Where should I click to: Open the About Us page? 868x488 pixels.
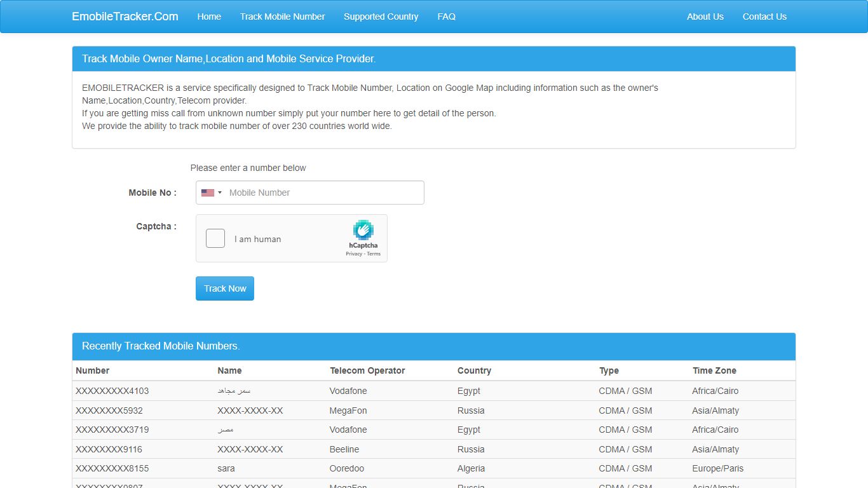point(705,17)
